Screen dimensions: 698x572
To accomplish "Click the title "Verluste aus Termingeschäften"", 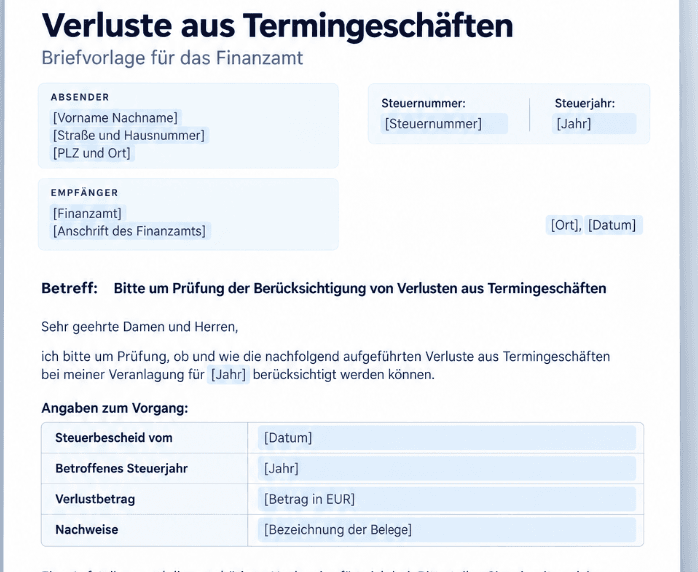I will point(277,25).
